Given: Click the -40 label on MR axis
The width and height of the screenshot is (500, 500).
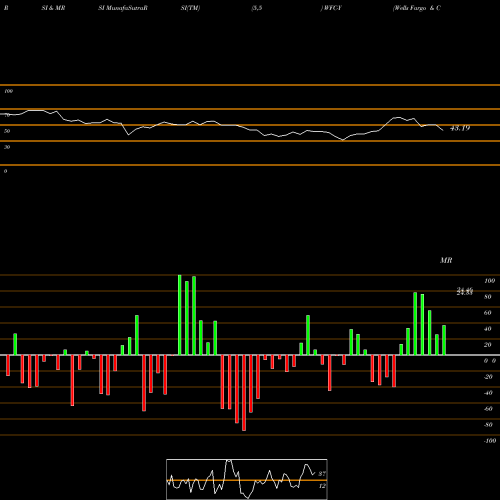Looking at the screenshot, I should [488, 393].
